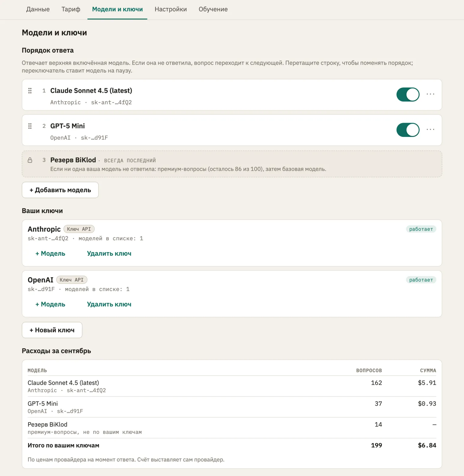Switch to the Данные tab
Screen dimensions: 464x476
[38, 9]
